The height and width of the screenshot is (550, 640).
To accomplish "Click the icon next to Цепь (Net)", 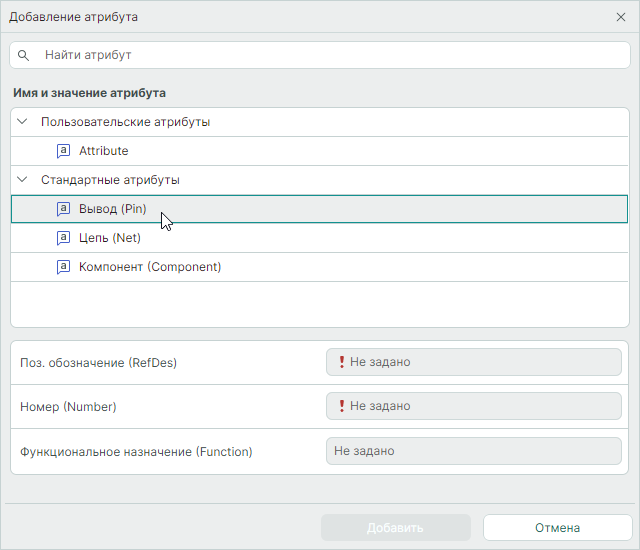I will [63, 238].
